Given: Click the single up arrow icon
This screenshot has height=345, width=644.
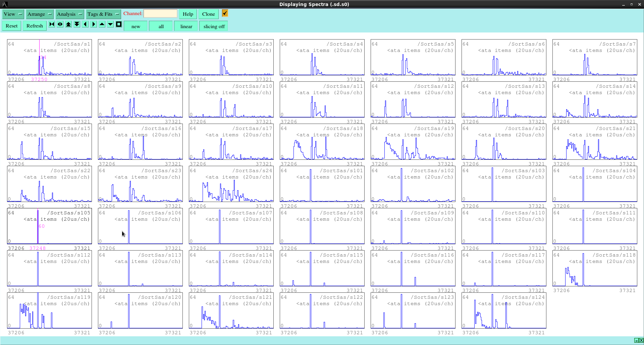Looking at the screenshot, I should [x=102, y=24].
